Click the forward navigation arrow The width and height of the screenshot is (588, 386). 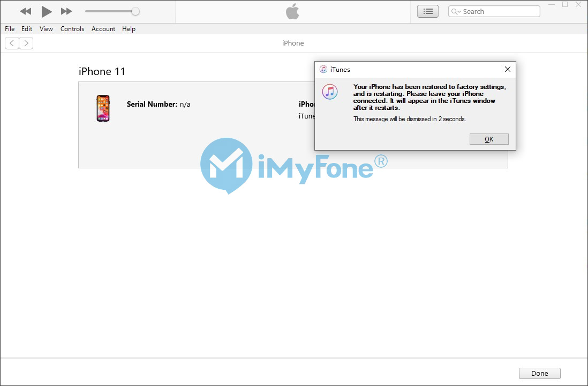(26, 43)
